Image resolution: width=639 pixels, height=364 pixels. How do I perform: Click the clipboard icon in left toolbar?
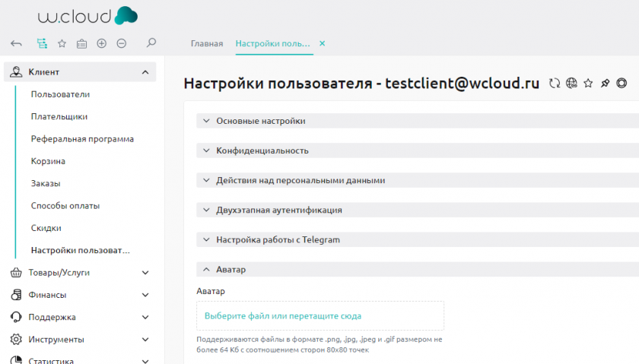81,43
